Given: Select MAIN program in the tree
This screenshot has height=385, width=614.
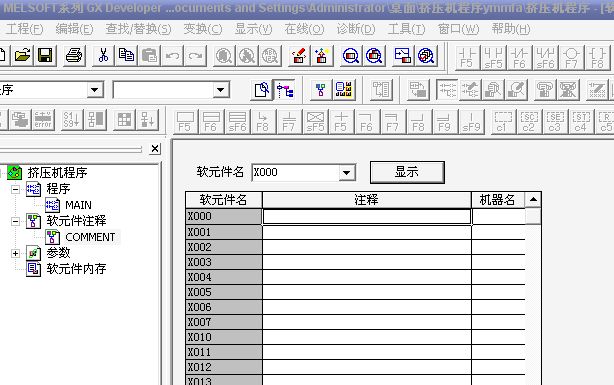Looking at the screenshot, I should (x=78, y=205).
